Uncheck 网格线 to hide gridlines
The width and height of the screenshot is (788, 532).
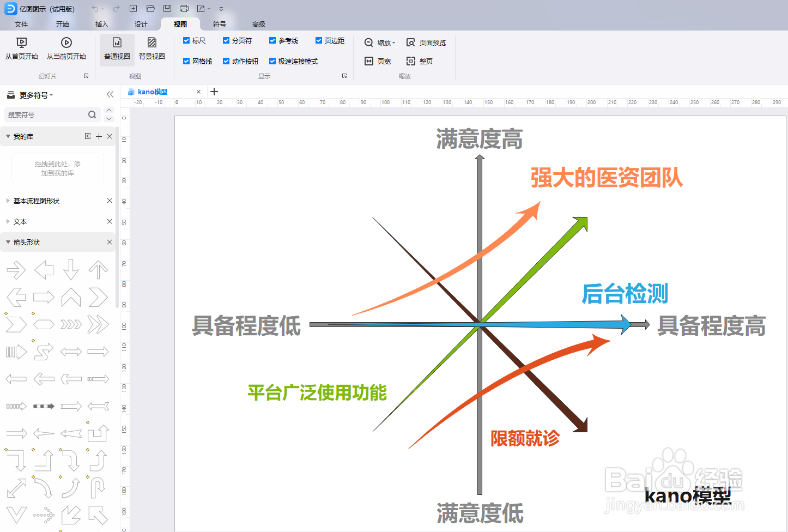pos(187,61)
